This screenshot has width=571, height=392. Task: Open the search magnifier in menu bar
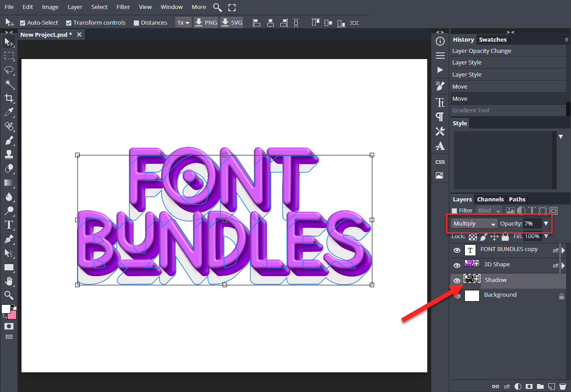tap(217, 7)
